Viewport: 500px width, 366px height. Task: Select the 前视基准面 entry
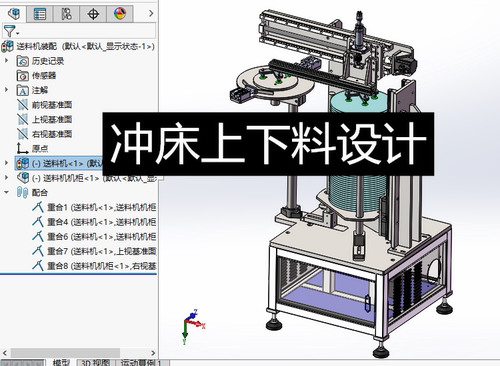click(x=52, y=105)
